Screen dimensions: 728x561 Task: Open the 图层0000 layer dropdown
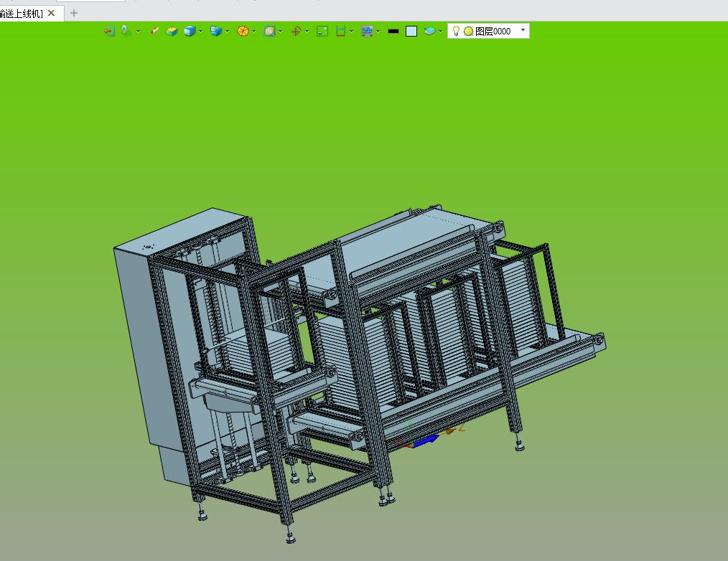coord(523,30)
